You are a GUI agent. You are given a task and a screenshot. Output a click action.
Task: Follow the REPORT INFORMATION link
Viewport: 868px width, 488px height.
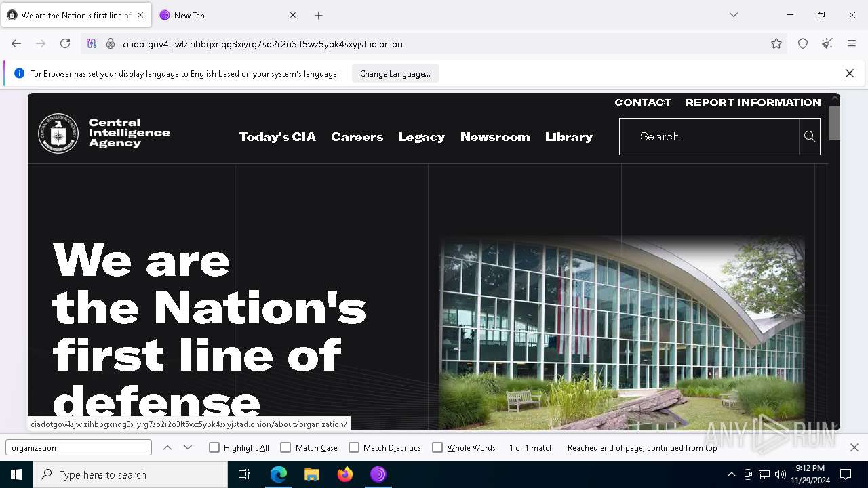point(753,102)
